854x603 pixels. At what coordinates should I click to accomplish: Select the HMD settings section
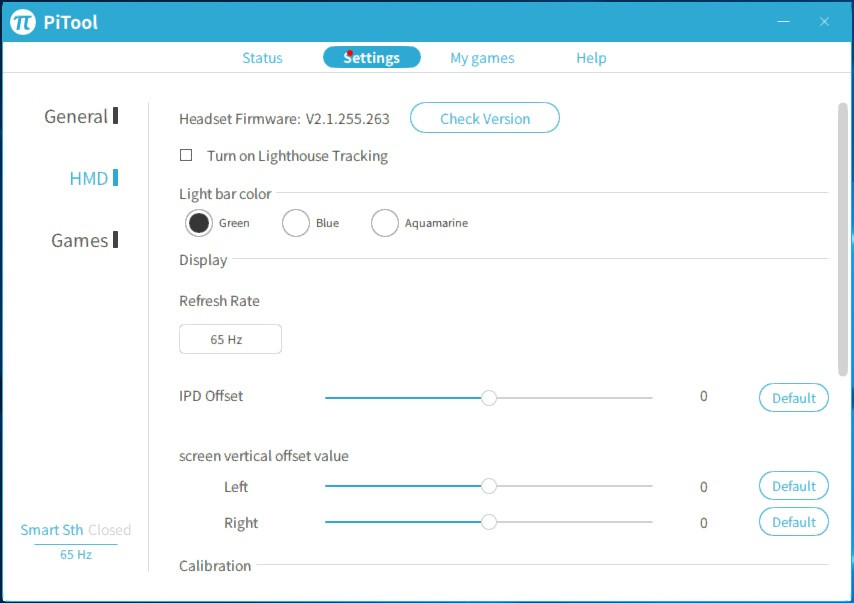pos(93,178)
